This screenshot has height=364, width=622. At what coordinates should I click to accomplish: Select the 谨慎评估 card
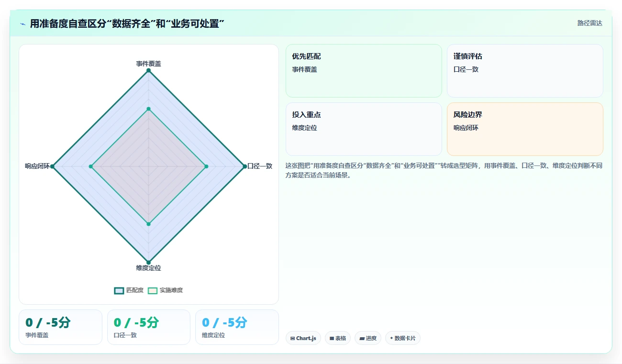click(x=525, y=71)
